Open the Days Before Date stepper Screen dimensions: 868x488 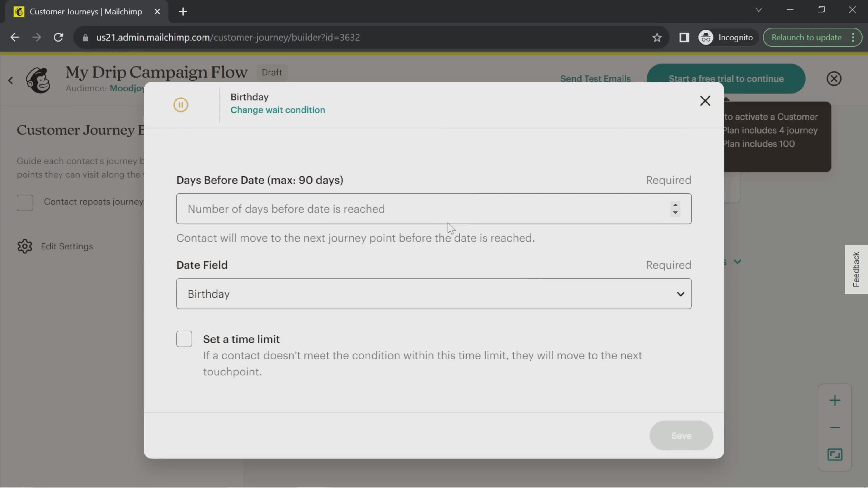pos(675,209)
